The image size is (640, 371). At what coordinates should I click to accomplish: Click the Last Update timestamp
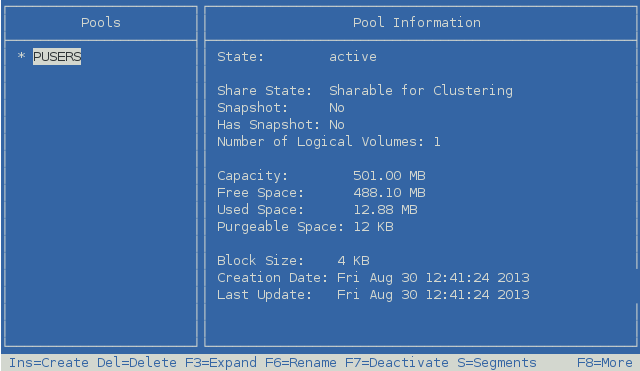click(433, 295)
